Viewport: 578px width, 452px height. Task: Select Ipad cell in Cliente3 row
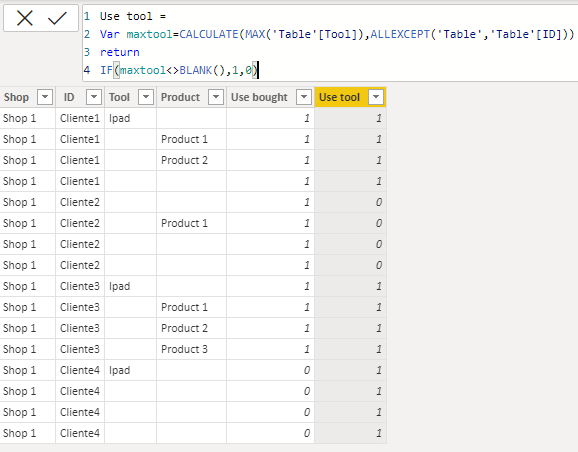click(130, 286)
